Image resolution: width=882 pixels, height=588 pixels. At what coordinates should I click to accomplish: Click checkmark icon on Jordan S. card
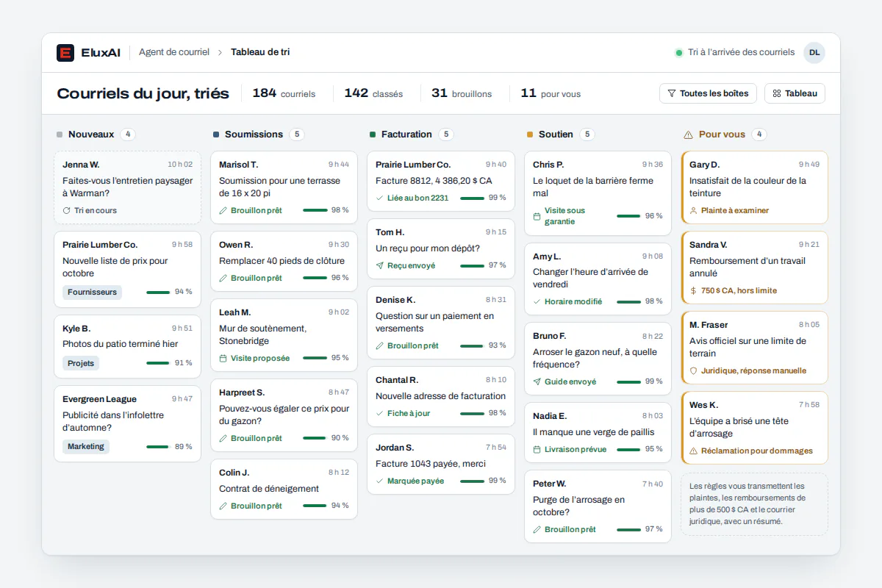(380, 481)
